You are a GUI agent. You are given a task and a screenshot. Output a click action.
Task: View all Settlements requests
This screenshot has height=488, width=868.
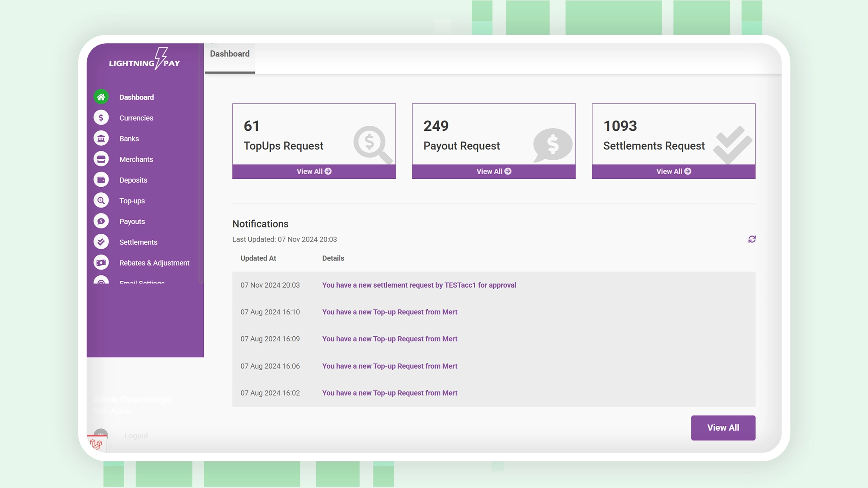click(x=673, y=172)
